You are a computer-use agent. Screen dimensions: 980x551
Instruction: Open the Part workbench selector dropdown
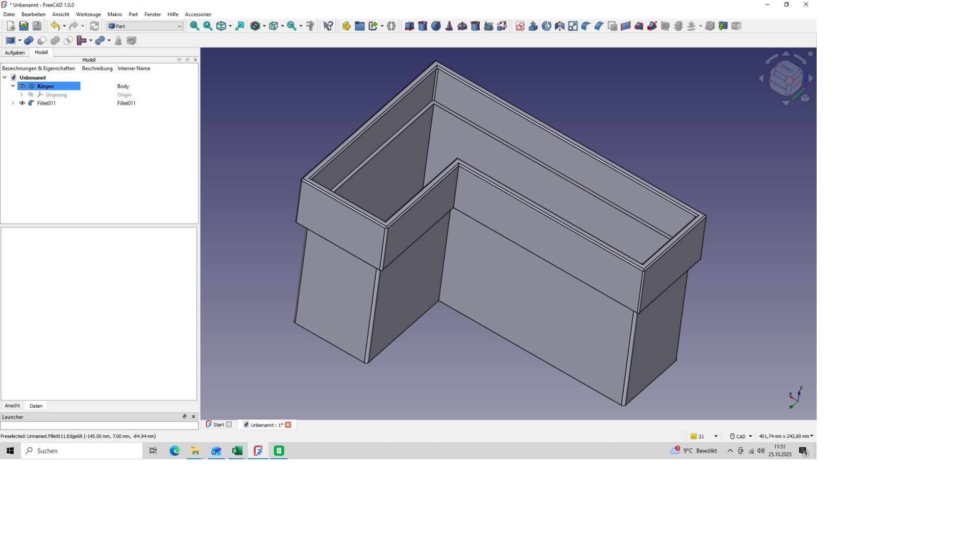[145, 26]
